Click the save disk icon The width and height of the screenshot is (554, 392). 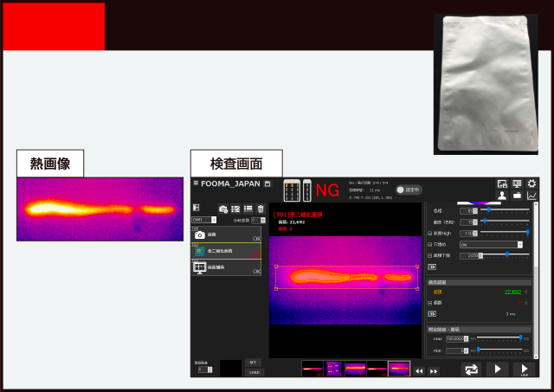click(267, 183)
